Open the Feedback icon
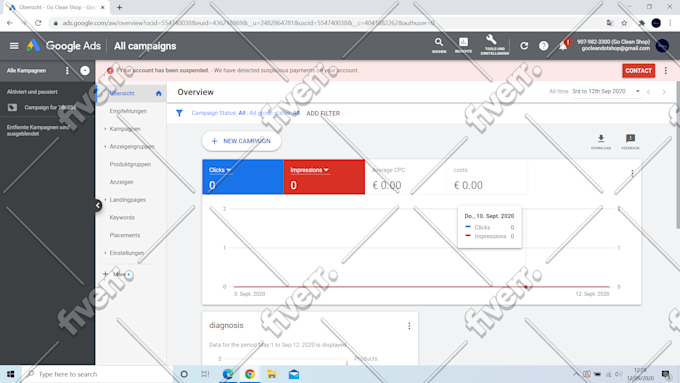 click(630, 141)
